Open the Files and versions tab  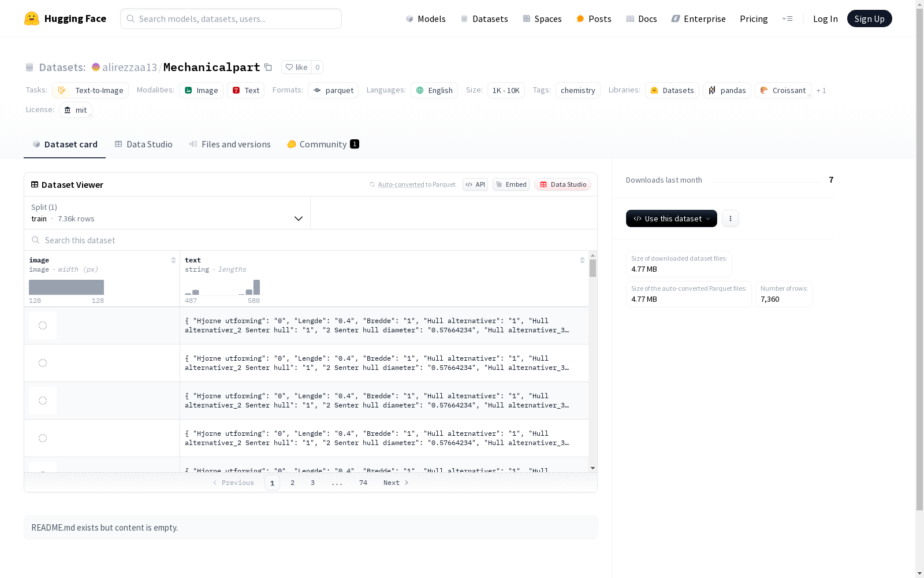tap(230, 144)
